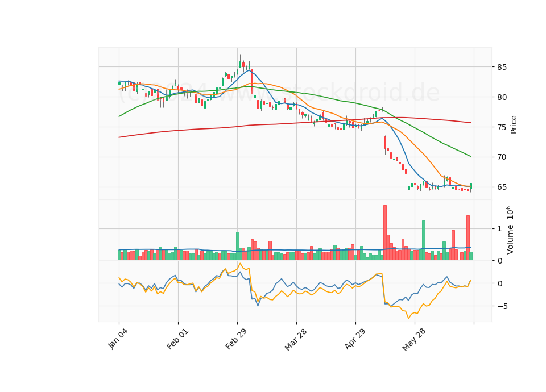Click the 'Mar 28' date label
Viewport: 546px width, 392px height.
pos(296,339)
